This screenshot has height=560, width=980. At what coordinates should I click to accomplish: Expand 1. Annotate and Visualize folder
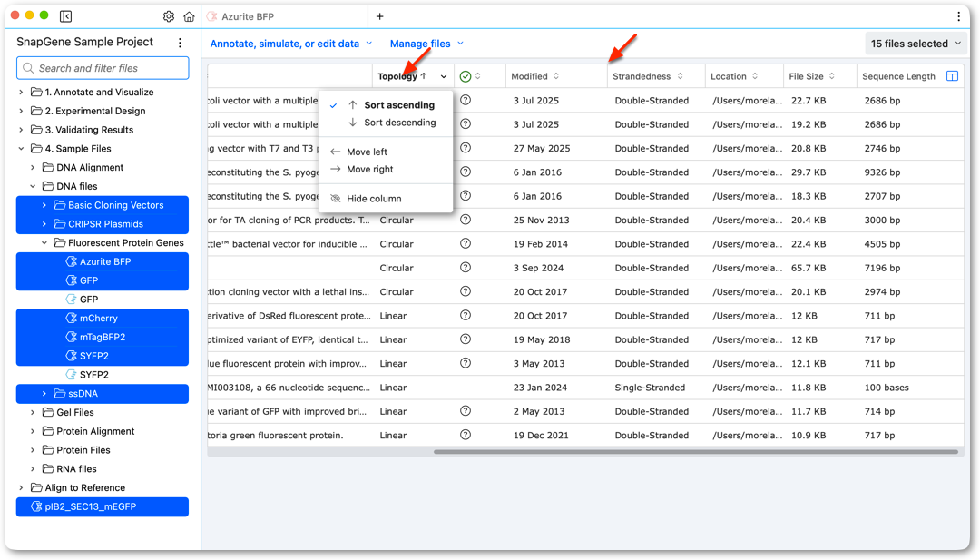[x=21, y=92]
